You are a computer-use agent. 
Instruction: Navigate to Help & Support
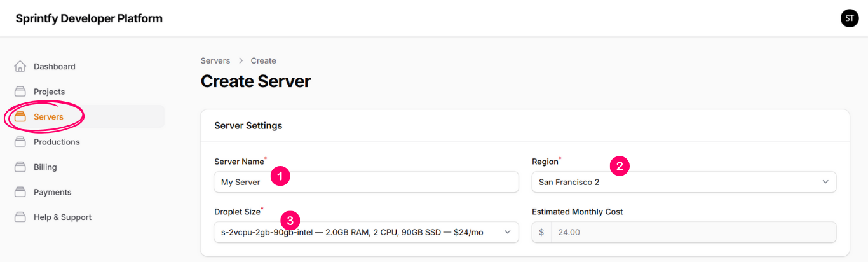pyautogui.click(x=62, y=217)
